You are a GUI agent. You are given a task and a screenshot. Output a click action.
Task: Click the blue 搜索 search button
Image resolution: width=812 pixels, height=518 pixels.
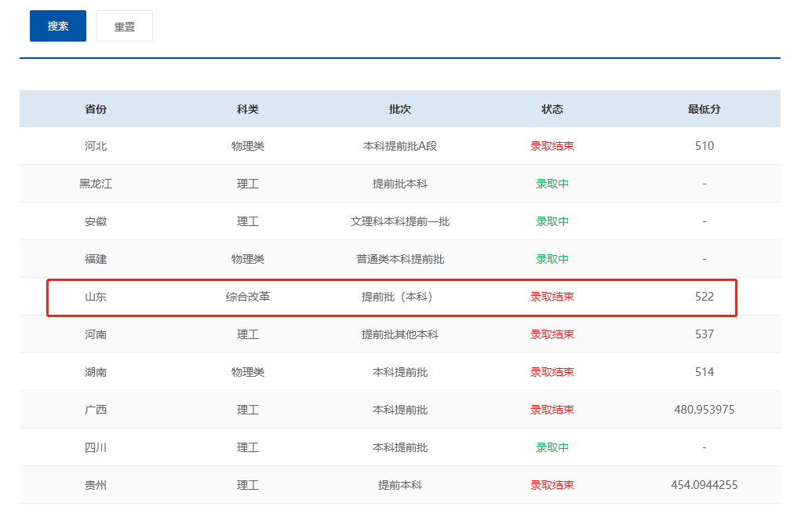pos(58,26)
